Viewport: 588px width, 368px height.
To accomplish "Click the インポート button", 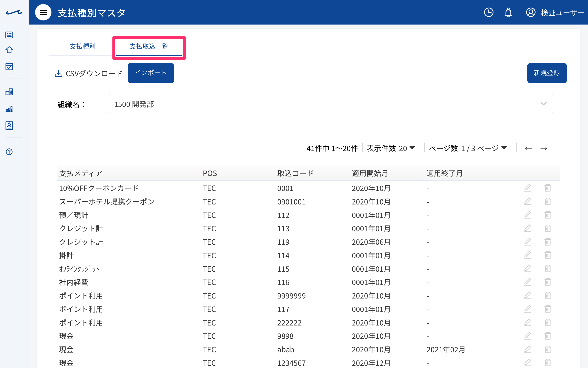I will (x=151, y=73).
